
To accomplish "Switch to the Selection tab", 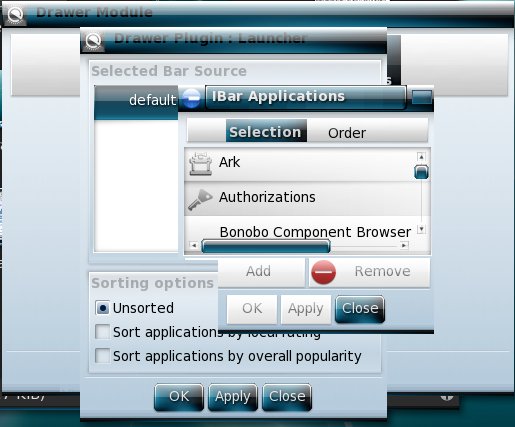I will point(266,132).
